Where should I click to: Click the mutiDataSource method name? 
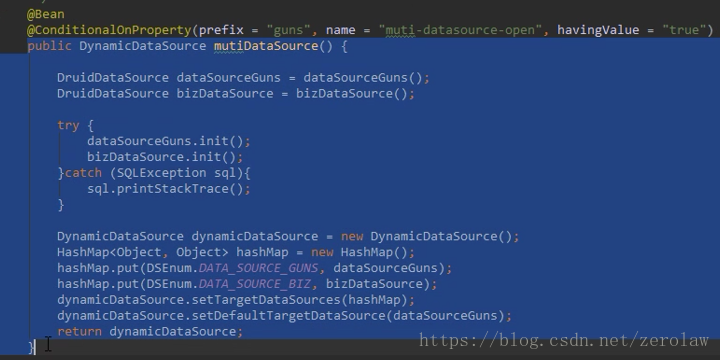266,46
